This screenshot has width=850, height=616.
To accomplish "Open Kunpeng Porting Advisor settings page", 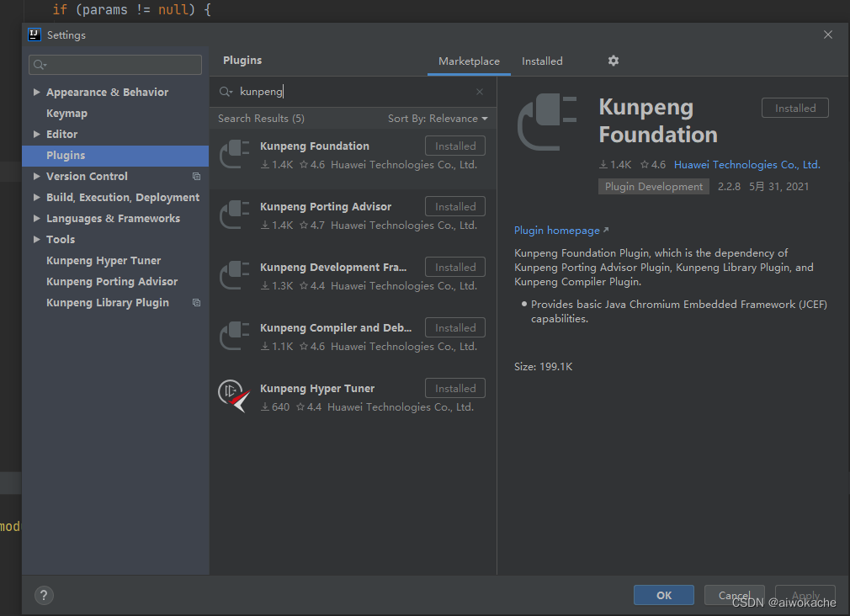I will click(112, 281).
